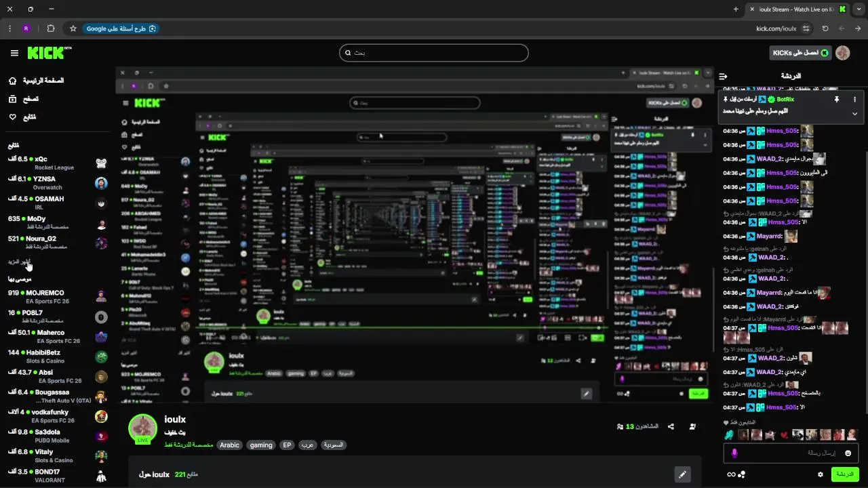Open Bougassaa recommended channel
This screenshot has width=868, height=488.
58,396
